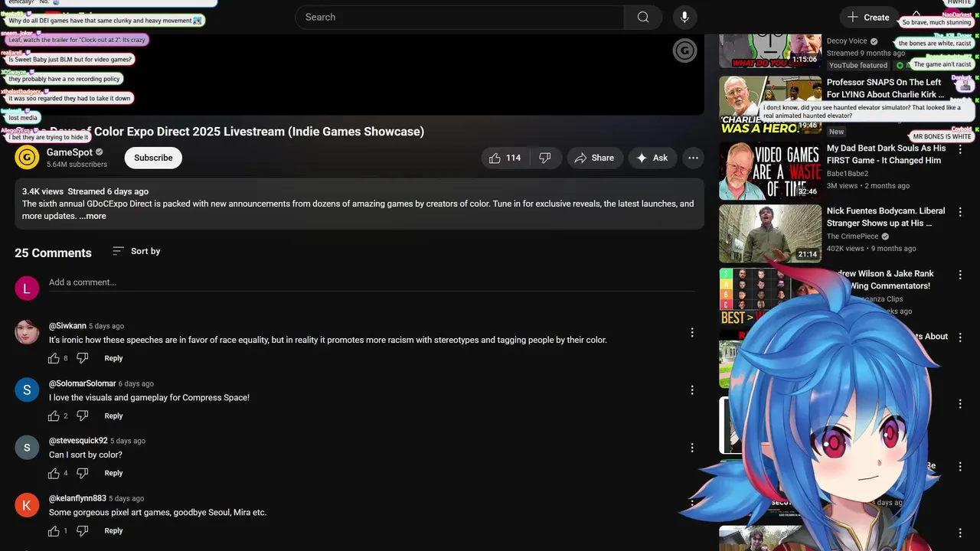Open more actions menu beside Ask

pyautogui.click(x=693, y=158)
